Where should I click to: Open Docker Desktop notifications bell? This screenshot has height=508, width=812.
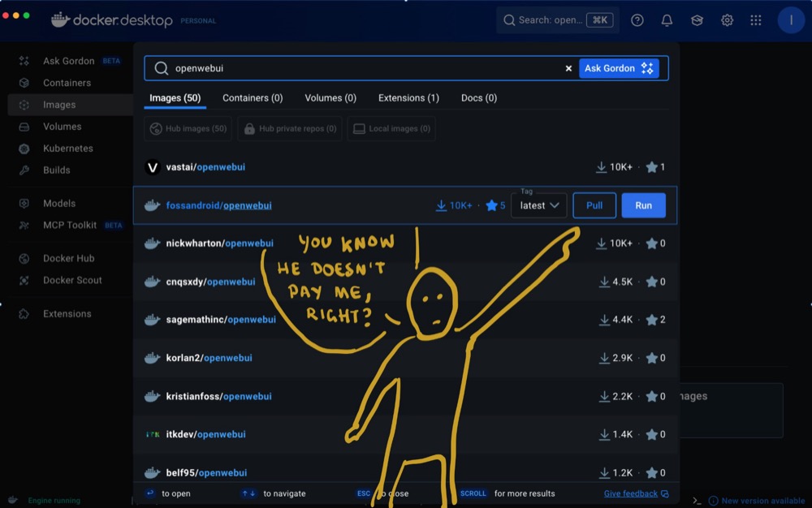click(667, 19)
